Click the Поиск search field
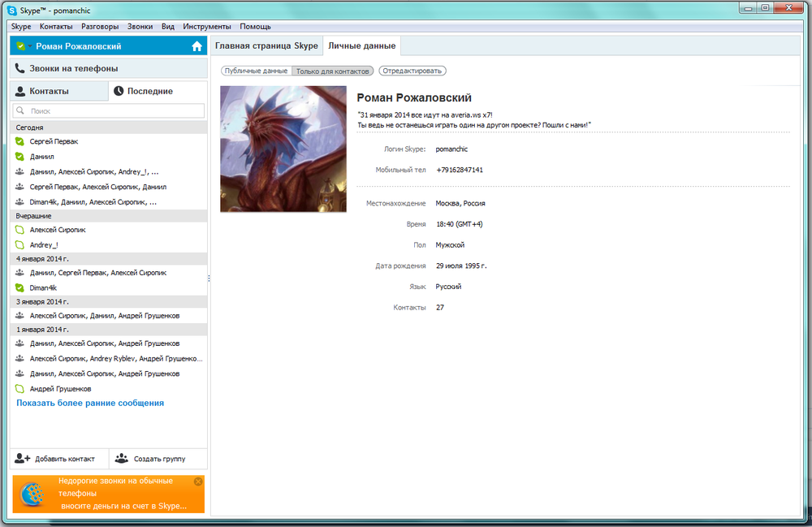812x527 pixels. [x=110, y=110]
